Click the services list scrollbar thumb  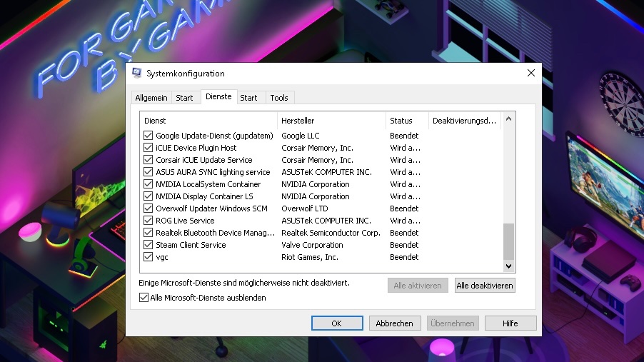click(508, 241)
